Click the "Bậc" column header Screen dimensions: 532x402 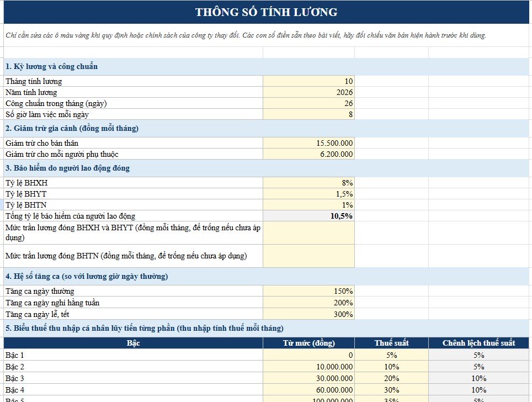point(134,343)
